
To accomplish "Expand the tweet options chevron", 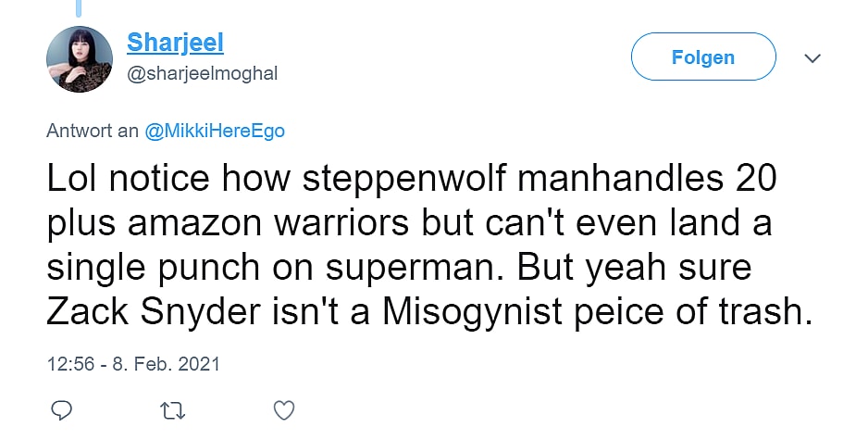I will pyautogui.click(x=812, y=58).
